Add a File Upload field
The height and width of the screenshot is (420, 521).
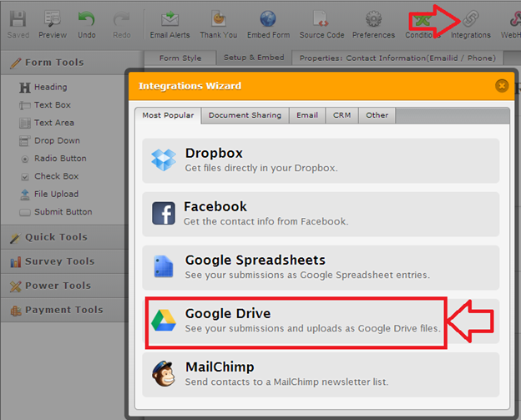pos(49,194)
